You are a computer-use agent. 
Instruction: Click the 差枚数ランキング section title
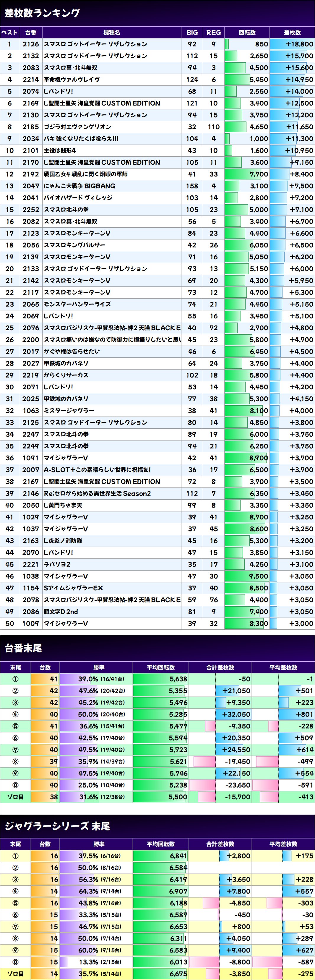coord(42,13)
